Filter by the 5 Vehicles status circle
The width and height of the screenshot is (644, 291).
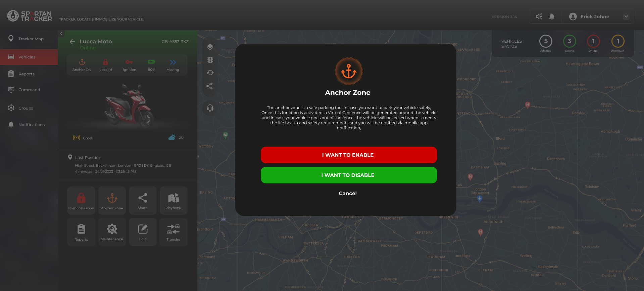(x=546, y=41)
